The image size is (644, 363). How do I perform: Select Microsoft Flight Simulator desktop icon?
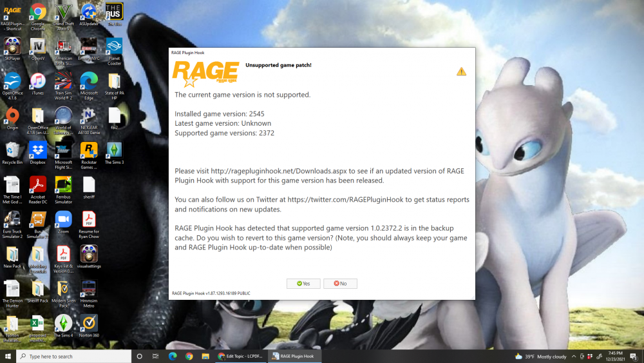pyautogui.click(x=63, y=155)
